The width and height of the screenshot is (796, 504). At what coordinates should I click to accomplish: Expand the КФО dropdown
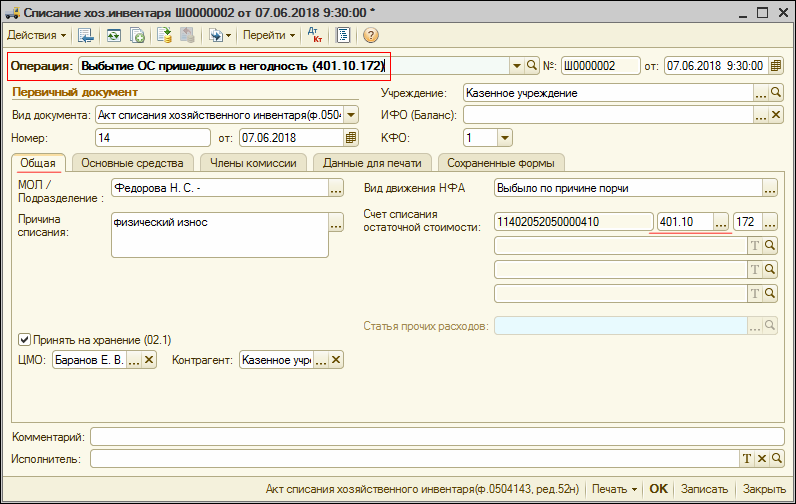coord(504,138)
